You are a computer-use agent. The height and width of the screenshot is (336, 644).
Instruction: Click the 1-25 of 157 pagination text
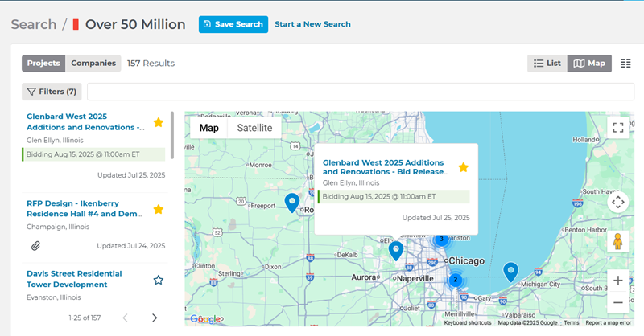85,318
